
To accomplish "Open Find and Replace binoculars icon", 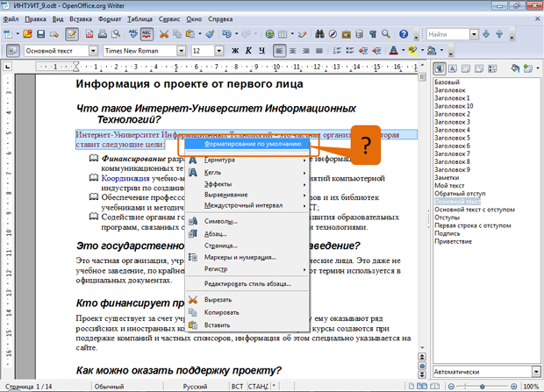I will click(x=319, y=34).
